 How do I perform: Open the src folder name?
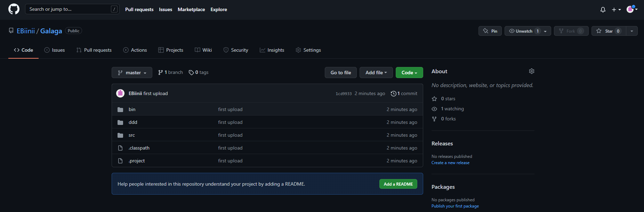click(131, 135)
